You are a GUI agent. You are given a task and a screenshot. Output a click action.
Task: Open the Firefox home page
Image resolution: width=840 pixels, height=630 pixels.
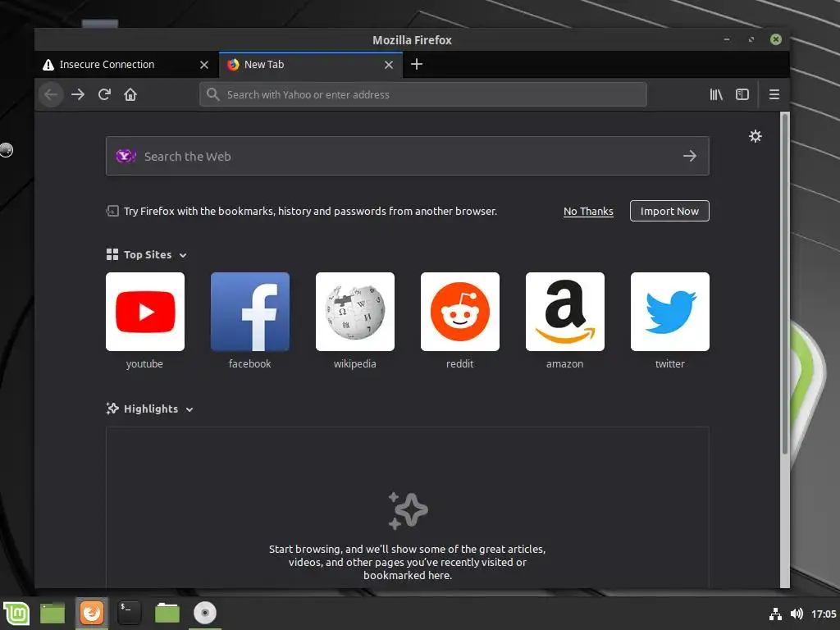pyautogui.click(x=130, y=95)
